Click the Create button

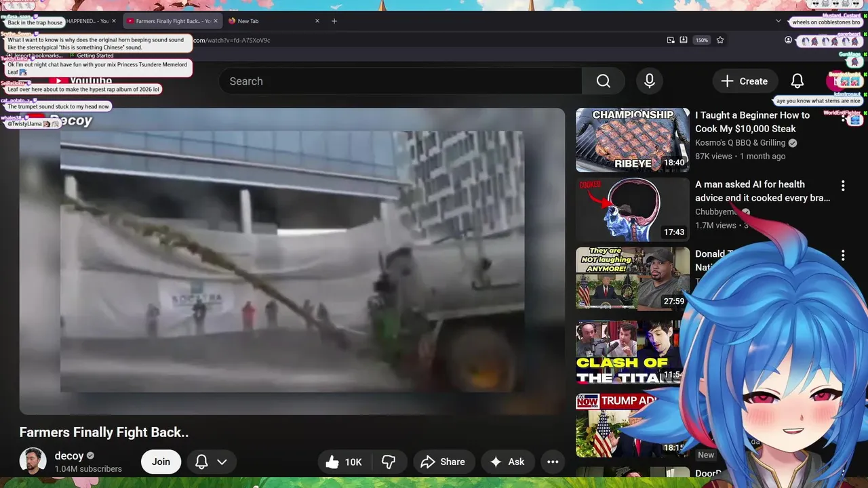tap(745, 81)
